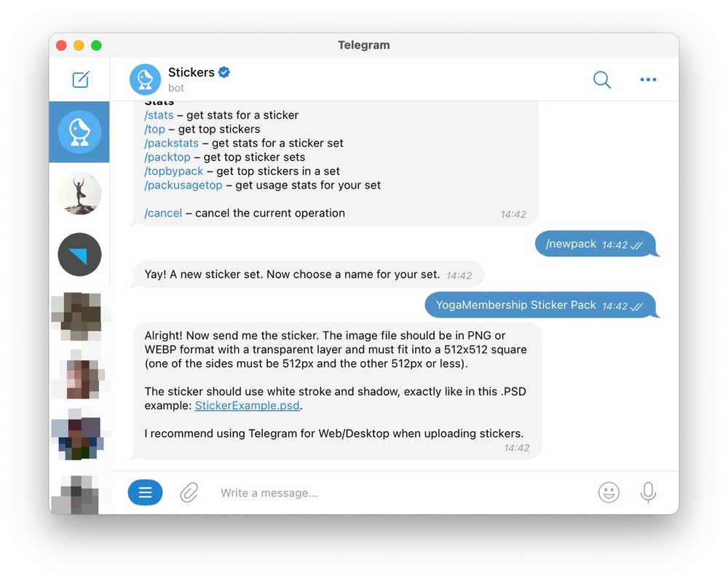Select the Telegram channel avatar in sidebar

click(79, 255)
